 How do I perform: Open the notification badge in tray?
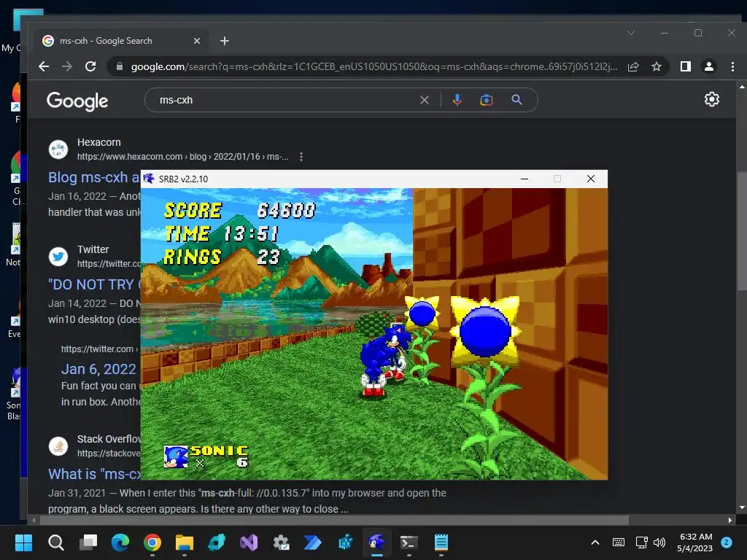pos(727,542)
